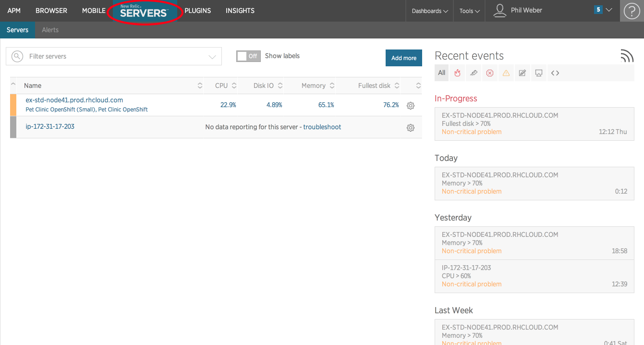Click the question mark help icon
The height and width of the screenshot is (345, 644).
pos(632,11)
